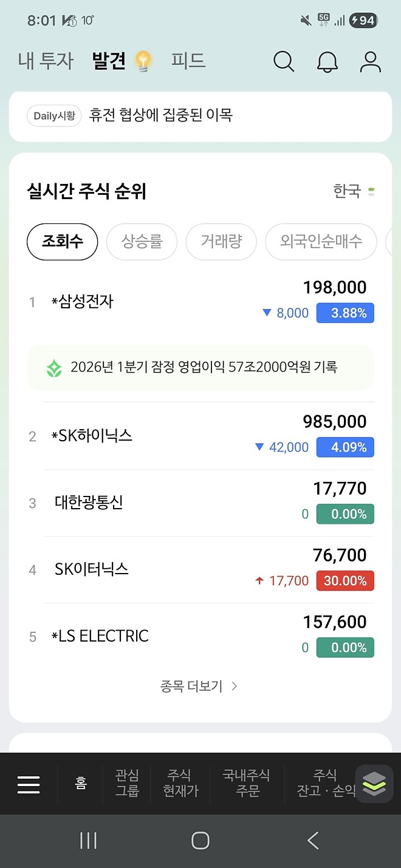Enable the 외국인순매수 filter

321,242
